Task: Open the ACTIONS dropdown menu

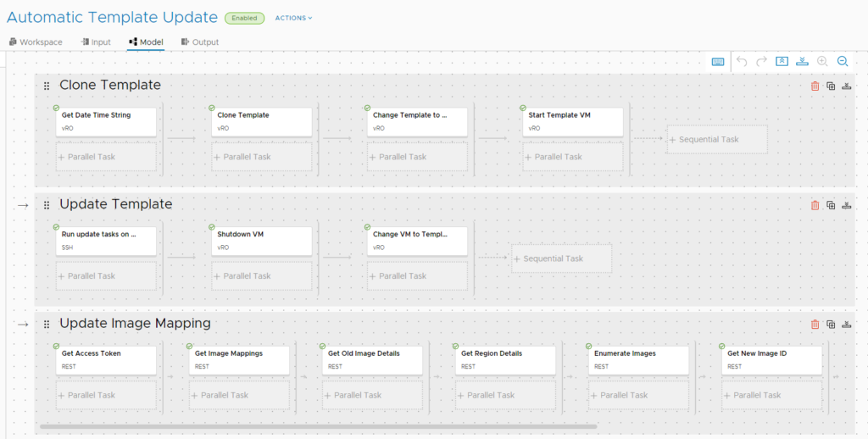Action: click(x=293, y=19)
